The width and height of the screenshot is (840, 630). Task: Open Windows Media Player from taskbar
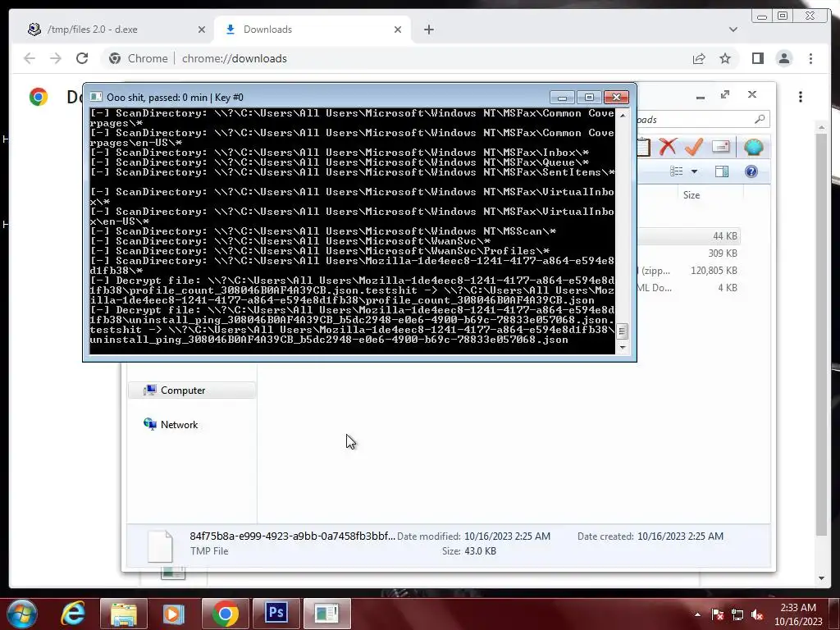pos(173,614)
